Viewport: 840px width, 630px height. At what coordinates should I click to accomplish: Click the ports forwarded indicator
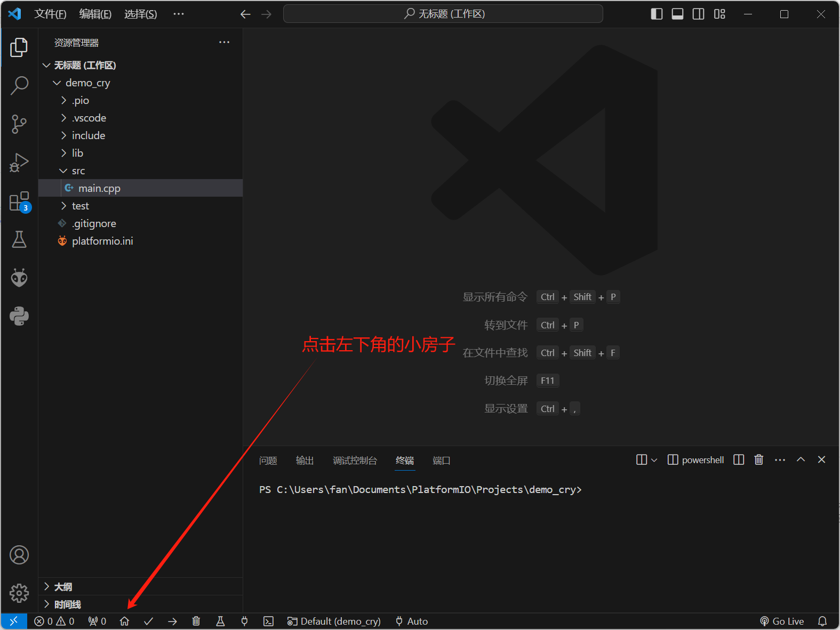tap(97, 621)
